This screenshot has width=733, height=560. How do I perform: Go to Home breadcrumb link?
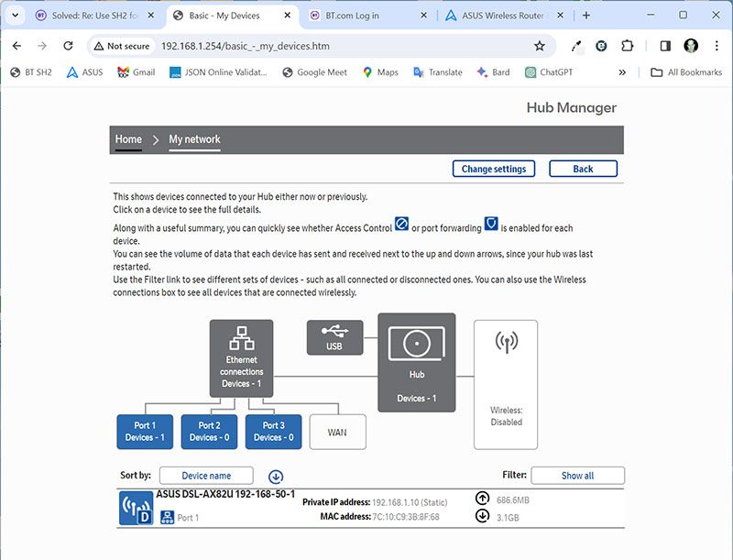coord(128,139)
